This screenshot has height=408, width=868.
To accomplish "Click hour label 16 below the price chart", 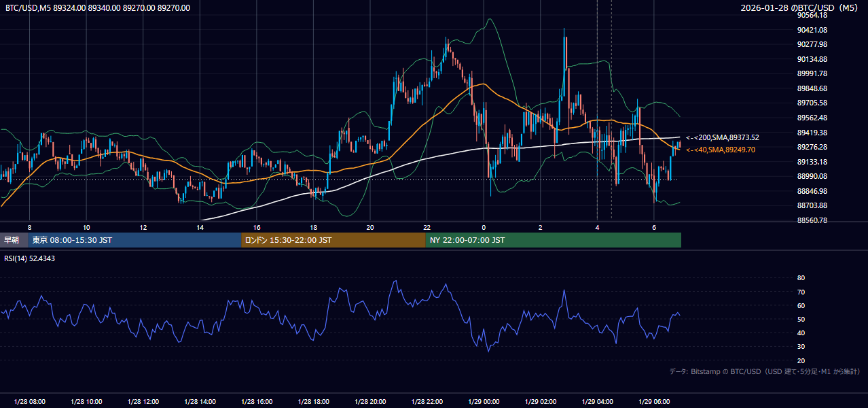I will 256,227.
